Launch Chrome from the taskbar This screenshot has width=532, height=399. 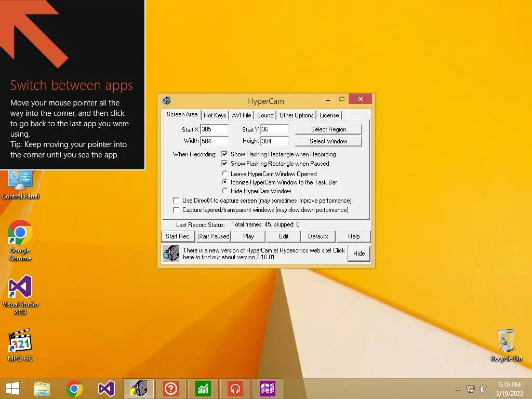74,389
